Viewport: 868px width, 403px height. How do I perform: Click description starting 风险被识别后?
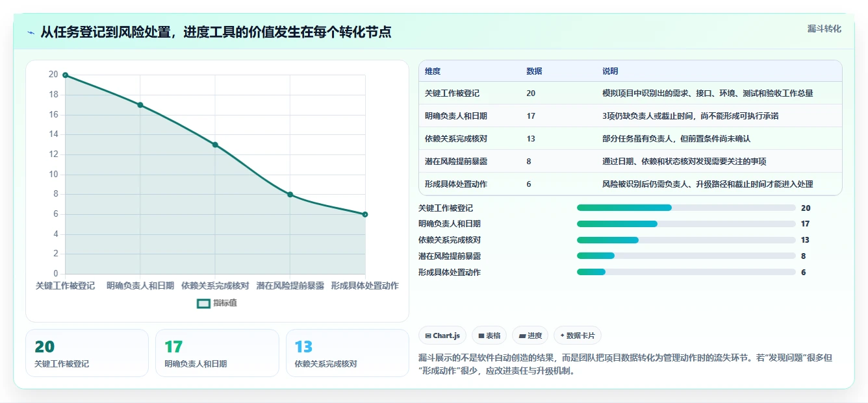(x=708, y=184)
